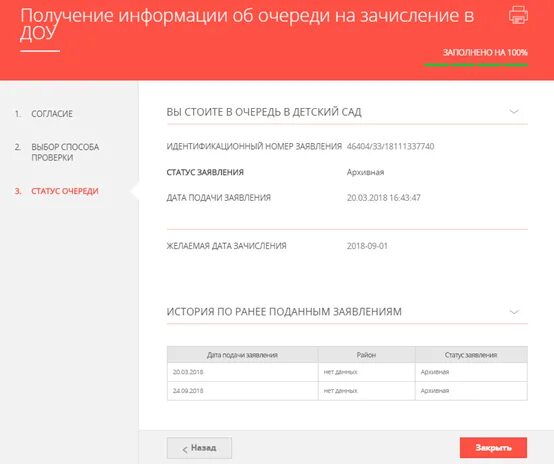The width and height of the screenshot is (554, 468).
Task: Click 'Район' table column header
Action: (366, 355)
